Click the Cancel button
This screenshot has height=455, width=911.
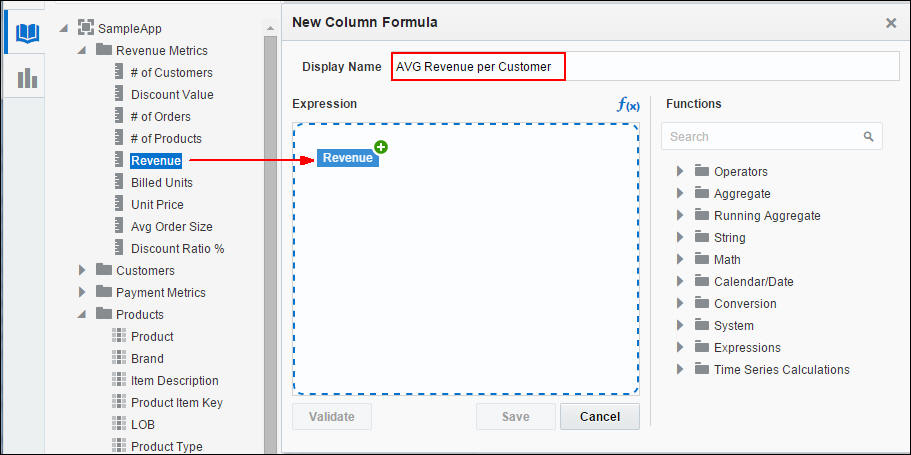[599, 416]
